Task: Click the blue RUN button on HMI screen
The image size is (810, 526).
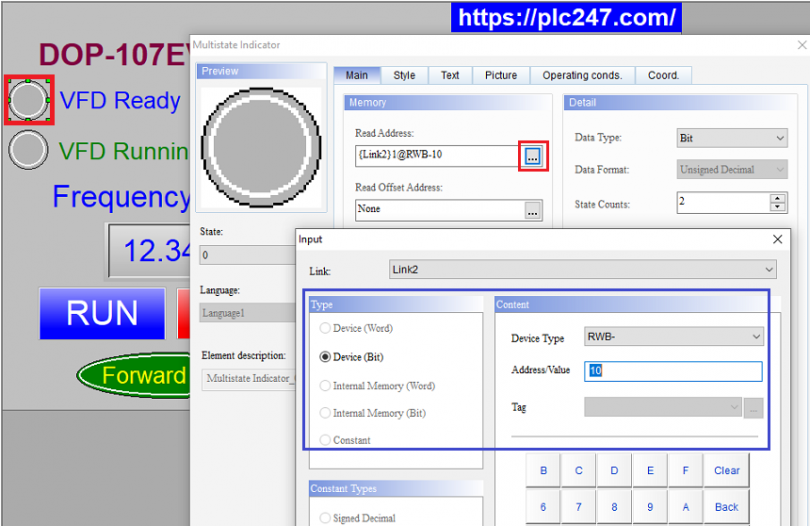Action: pos(102,313)
